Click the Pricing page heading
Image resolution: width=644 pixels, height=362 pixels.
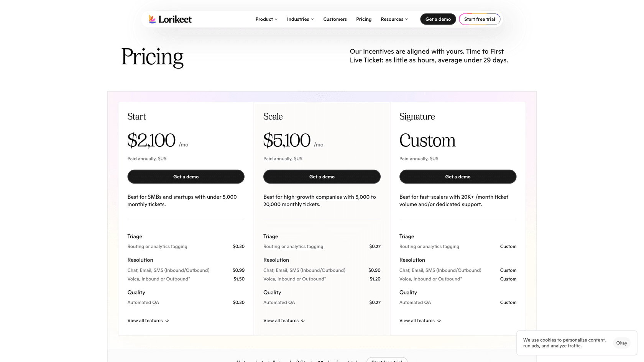click(x=152, y=57)
